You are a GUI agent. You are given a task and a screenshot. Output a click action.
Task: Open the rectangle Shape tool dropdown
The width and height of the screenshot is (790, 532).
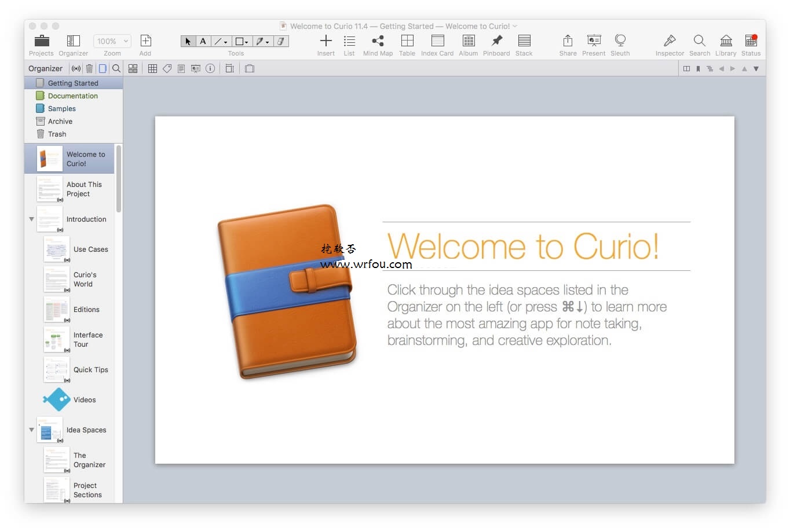coord(241,41)
